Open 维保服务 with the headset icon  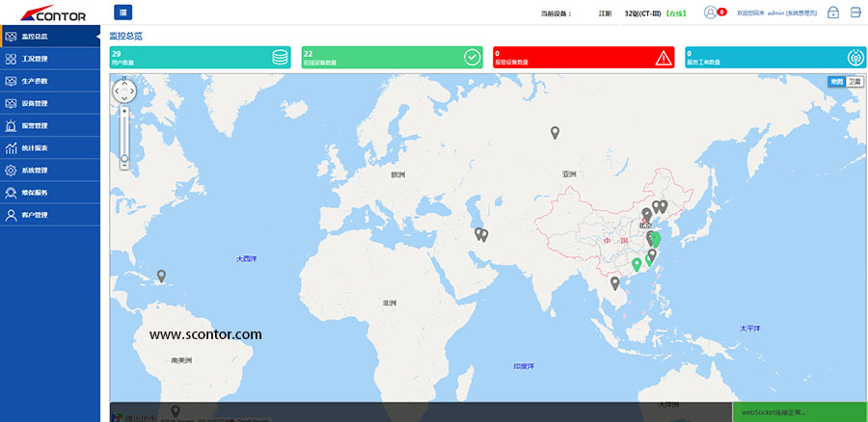coord(50,193)
